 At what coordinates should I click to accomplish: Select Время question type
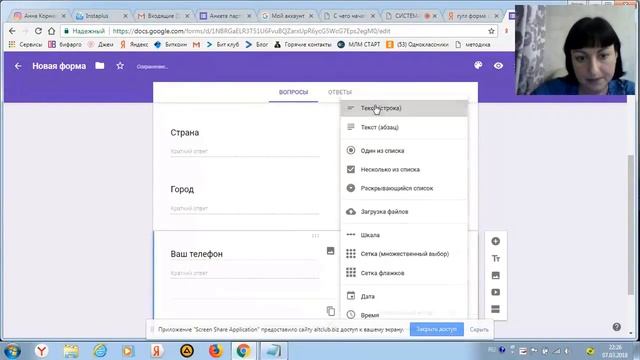[404, 315]
